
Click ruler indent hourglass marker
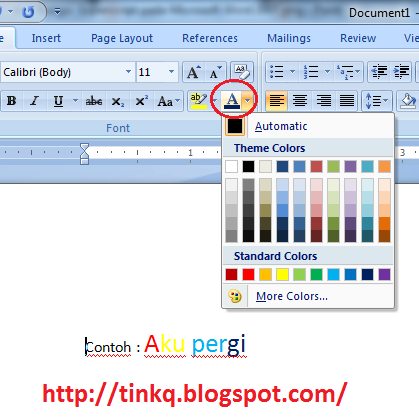84,154
